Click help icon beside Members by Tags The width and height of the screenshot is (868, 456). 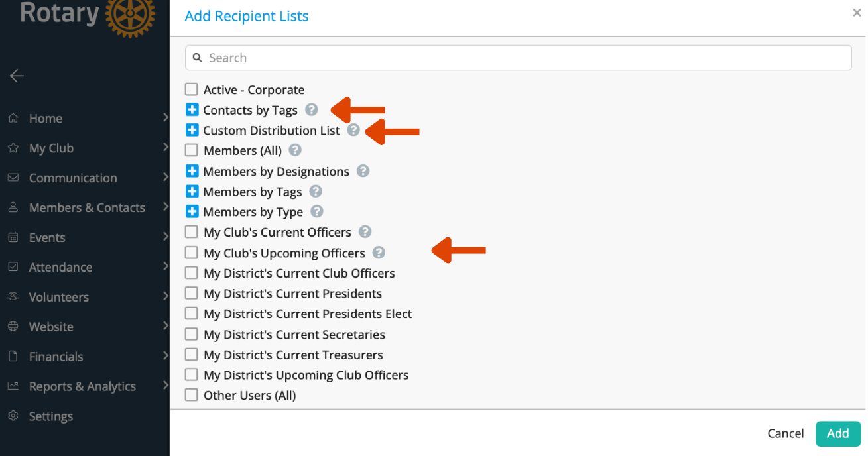pos(316,192)
